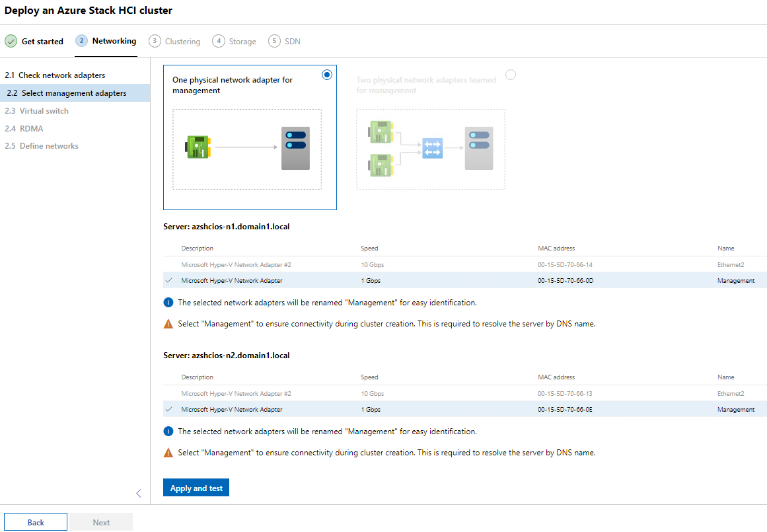Click the Apply and test button
This screenshot has width=767, height=532.
196,487
